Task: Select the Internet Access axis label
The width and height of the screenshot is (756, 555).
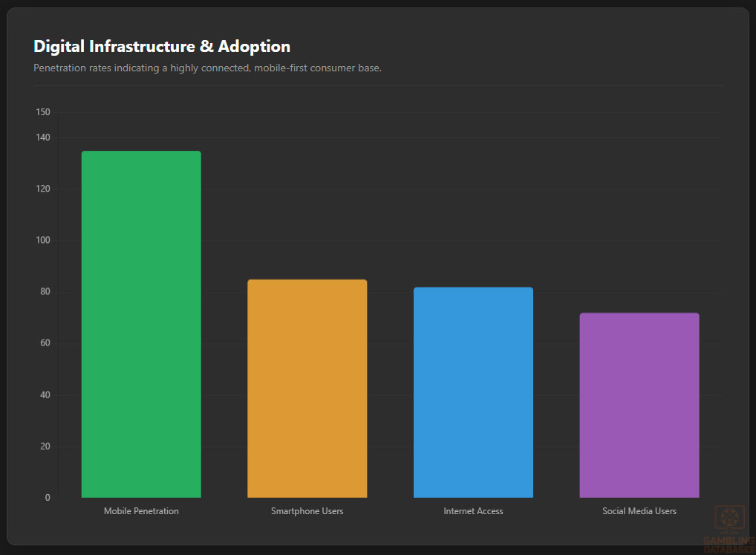Action: tap(473, 511)
